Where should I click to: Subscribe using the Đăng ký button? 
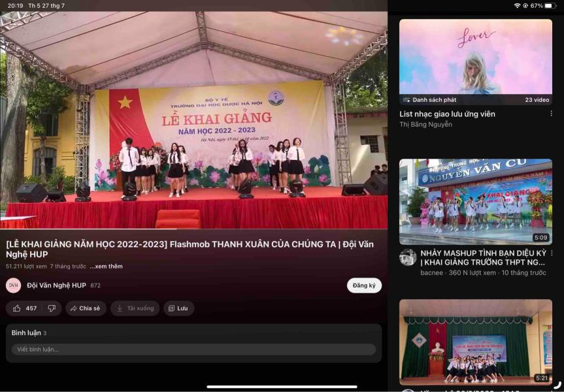364,286
